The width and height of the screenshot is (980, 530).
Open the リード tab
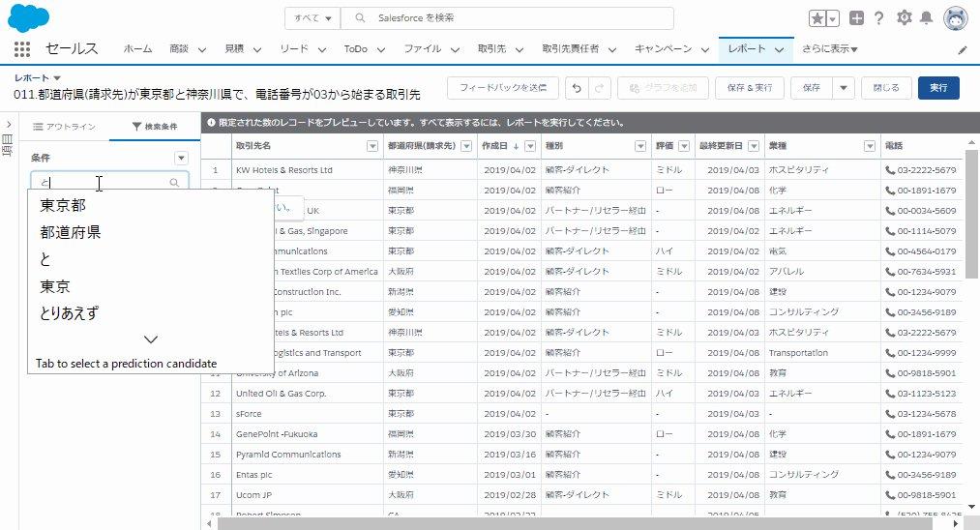(294, 48)
